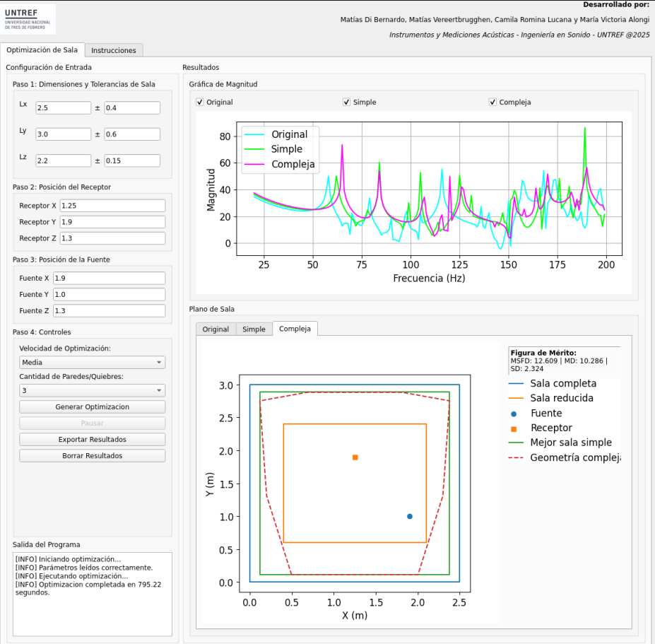Click the 'Paso 2: Posición del Receptor' heading

pos(61,187)
